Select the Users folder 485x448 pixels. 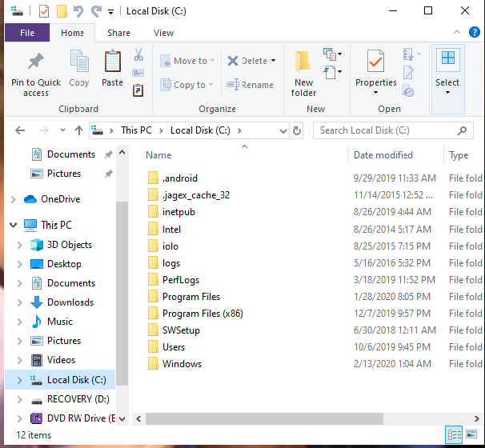pos(174,347)
